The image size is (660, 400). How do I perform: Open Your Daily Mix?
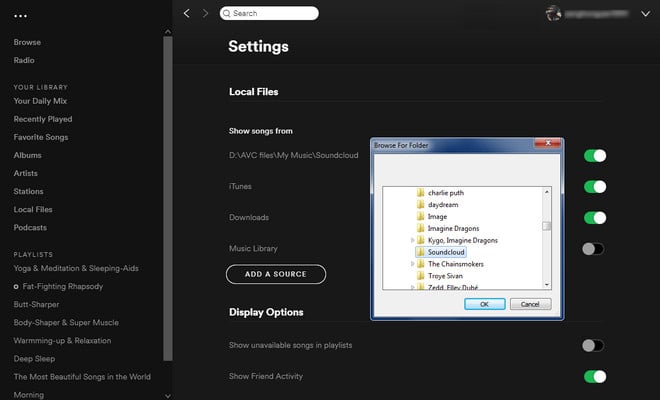click(x=40, y=101)
